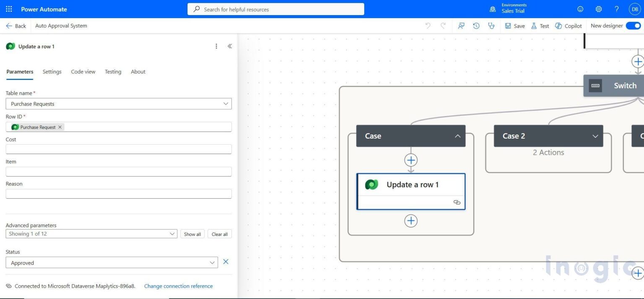Click the Clear all button

[x=220, y=234]
